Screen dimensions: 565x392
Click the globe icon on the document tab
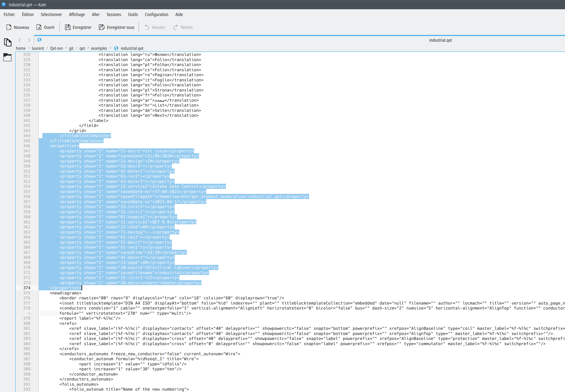tap(39, 40)
